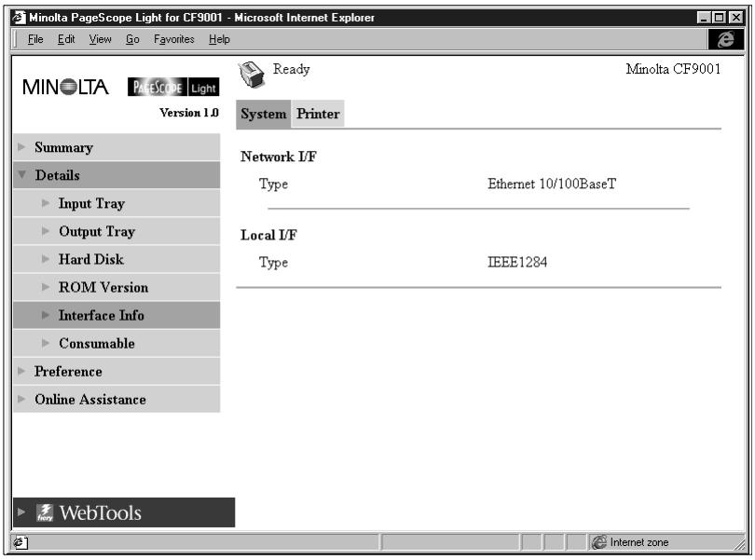Switch to the Printer tab
Screen dimensions: 755x560
(x=318, y=114)
